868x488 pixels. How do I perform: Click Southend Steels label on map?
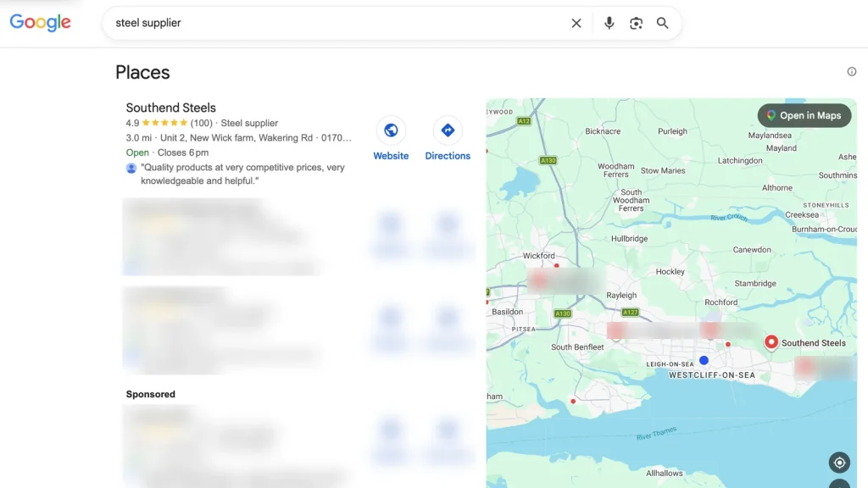(x=813, y=343)
